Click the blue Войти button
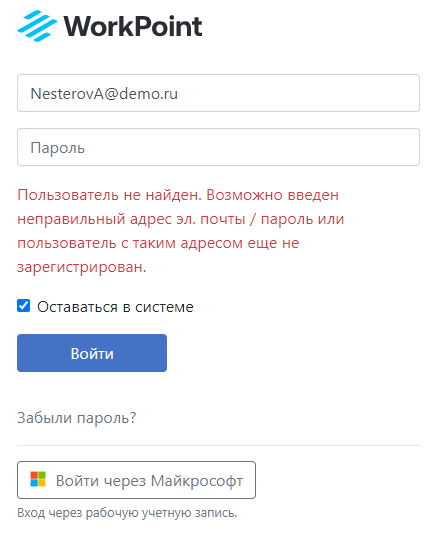 point(92,353)
